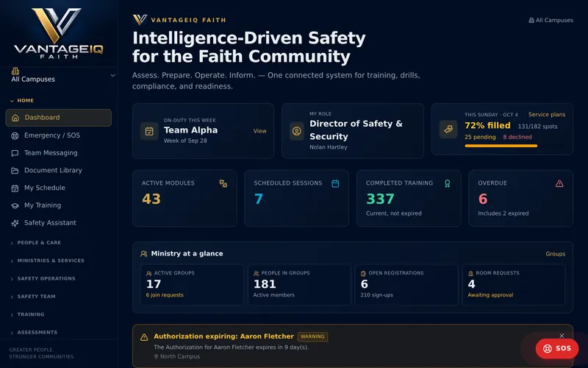Click the Safety Assistant sparkle icon
Screen dimensions: 588x368
tap(15, 223)
